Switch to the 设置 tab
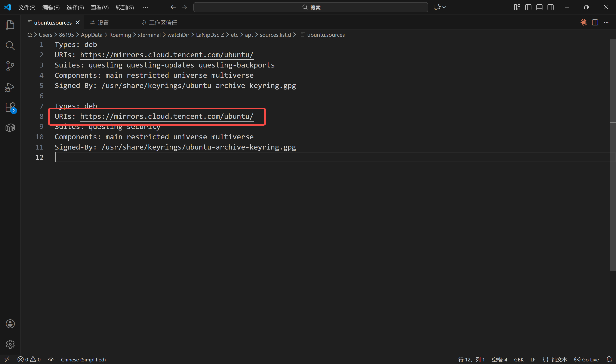Screen dimensions: 616x364 (103, 23)
